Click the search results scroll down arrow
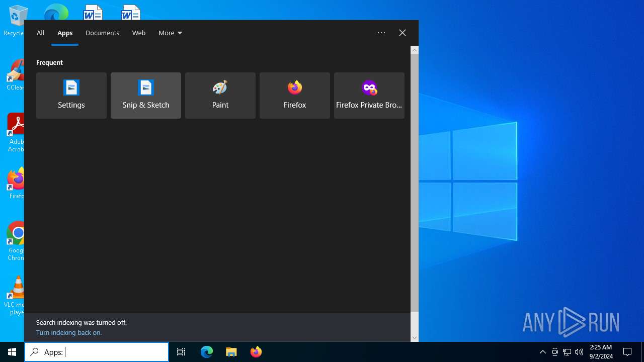The height and width of the screenshot is (362, 644). 415,338
